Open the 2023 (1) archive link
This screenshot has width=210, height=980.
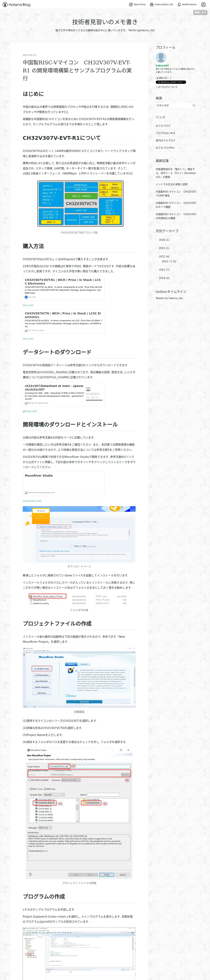point(164,248)
